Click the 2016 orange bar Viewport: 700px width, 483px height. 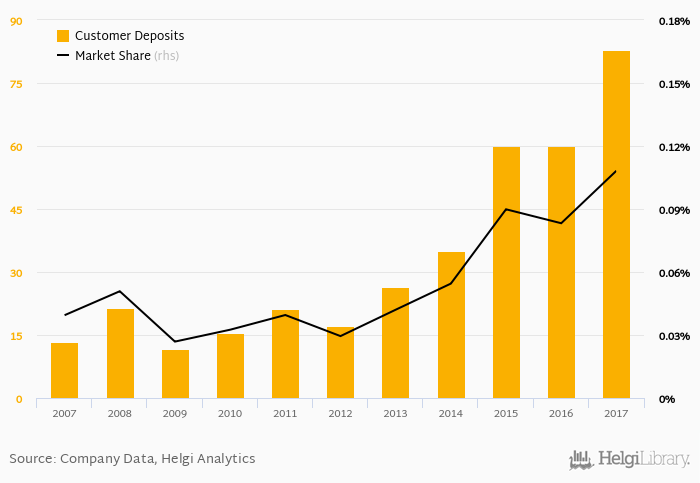pos(561,273)
